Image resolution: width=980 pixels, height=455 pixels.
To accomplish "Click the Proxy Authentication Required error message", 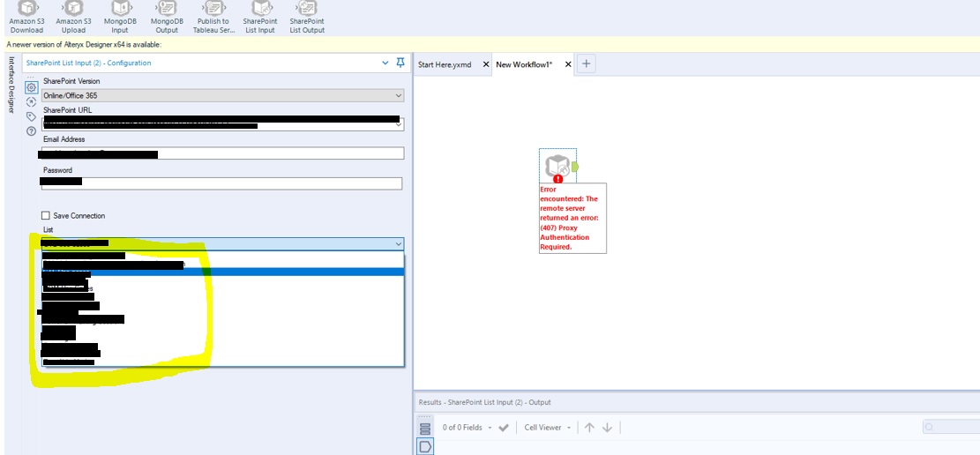I will coord(572,218).
